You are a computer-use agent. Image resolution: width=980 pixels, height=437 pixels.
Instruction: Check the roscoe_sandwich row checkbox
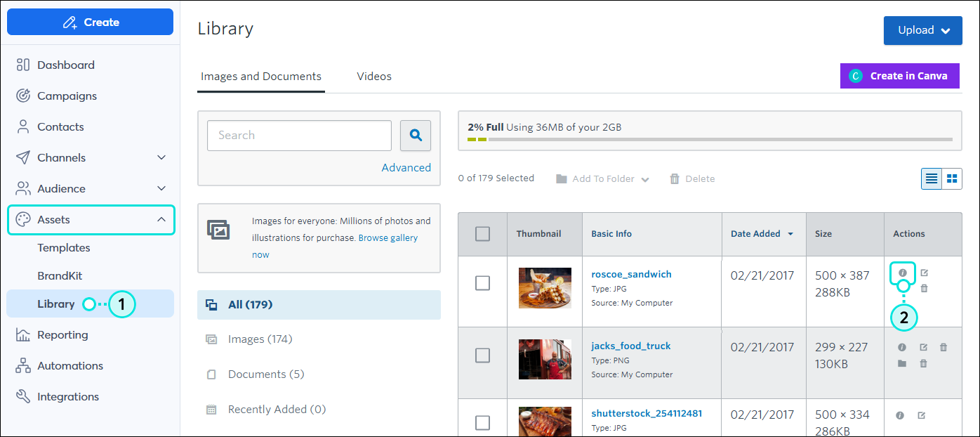click(482, 282)
